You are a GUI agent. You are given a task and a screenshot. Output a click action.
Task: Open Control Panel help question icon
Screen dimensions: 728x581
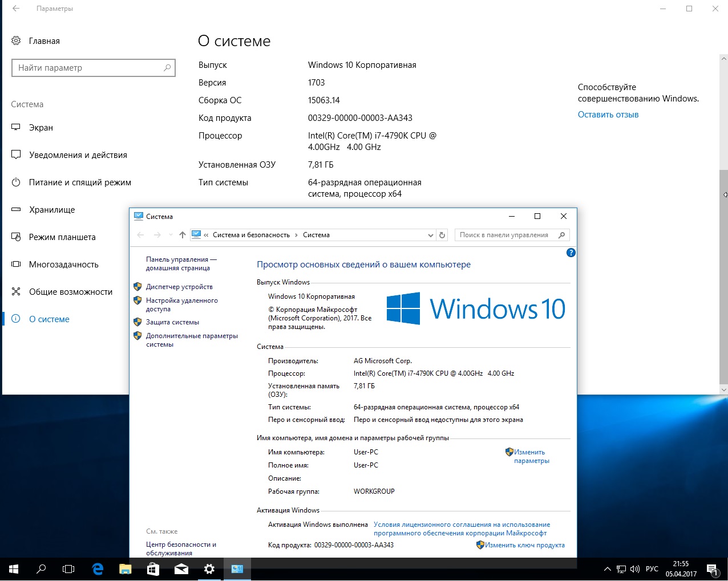click(x=571, y=253)
